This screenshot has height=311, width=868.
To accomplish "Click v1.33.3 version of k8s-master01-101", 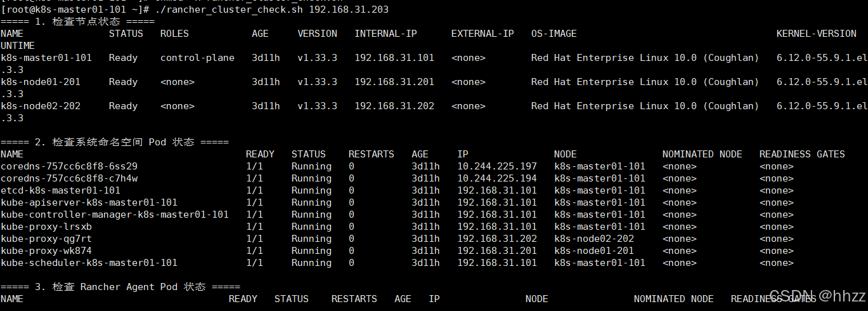I will [x=317, y=58].
